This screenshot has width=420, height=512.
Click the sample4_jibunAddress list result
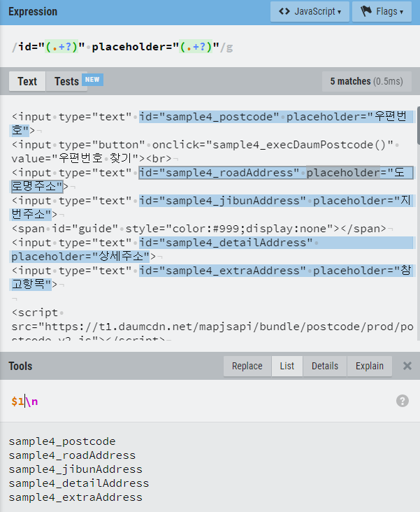point(75,469)
